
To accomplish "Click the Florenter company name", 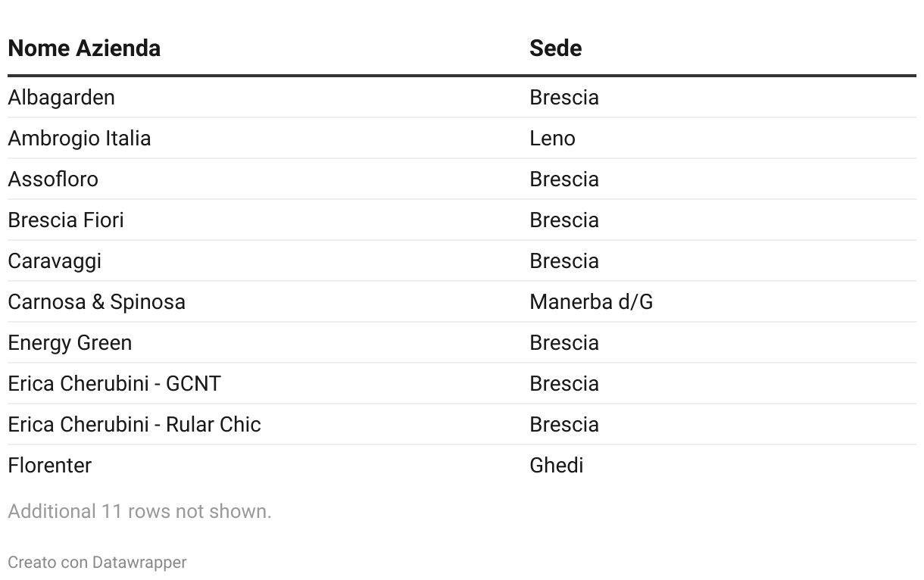I will (x=50, y=466).
